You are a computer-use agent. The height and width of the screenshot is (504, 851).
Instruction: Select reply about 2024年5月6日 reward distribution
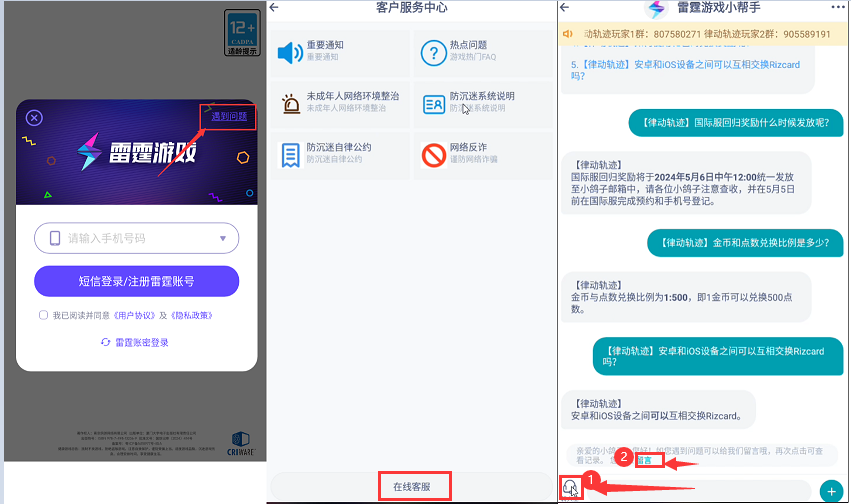(x=686, y=183)
